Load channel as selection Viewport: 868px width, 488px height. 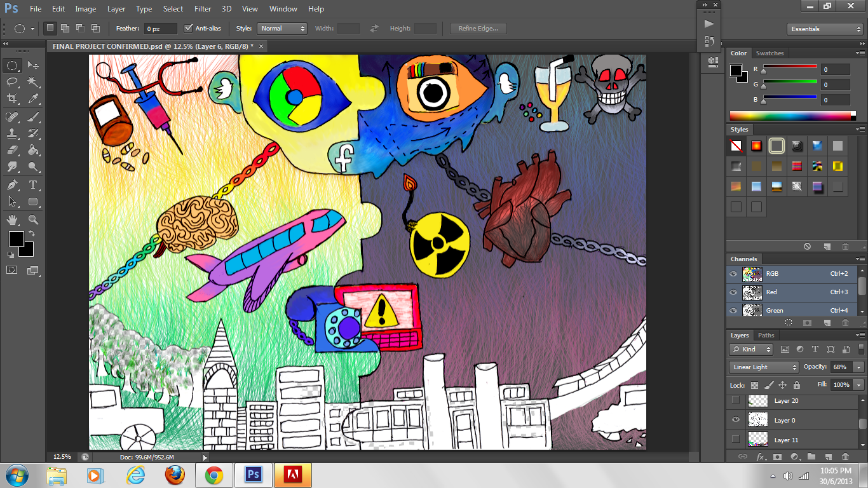point(789,323)
